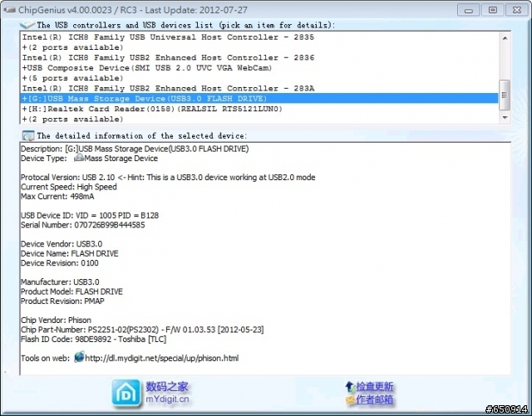Click the Serial Number 070726B99B444585 line
532x416 pixels.
(83, 225)
